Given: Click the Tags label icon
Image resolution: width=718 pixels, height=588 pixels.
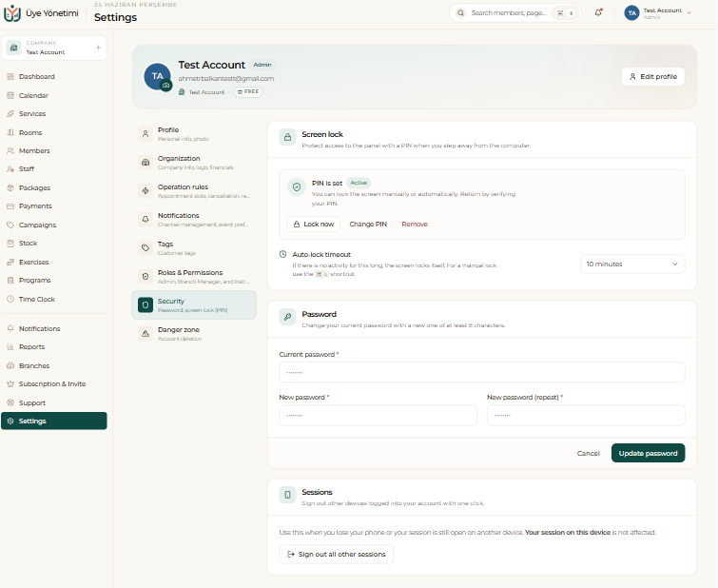Looking at the screenshot, I should 146,248.
